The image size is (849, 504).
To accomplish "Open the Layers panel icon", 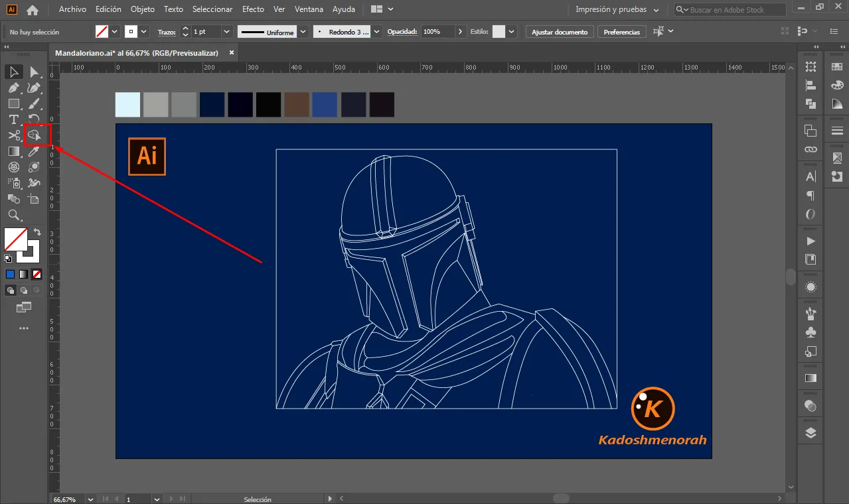I will [810, 433].
